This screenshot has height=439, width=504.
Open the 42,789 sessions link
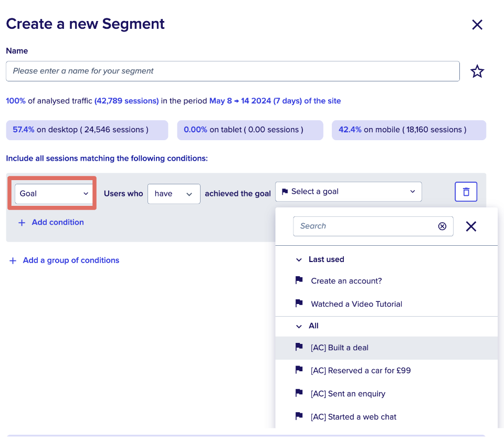pos(127,101)
